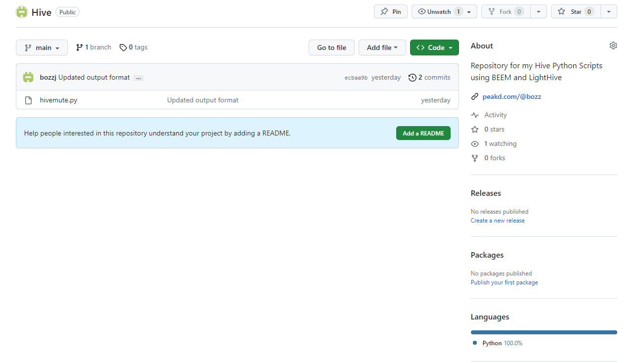Open the Hive repository name link

42,12
